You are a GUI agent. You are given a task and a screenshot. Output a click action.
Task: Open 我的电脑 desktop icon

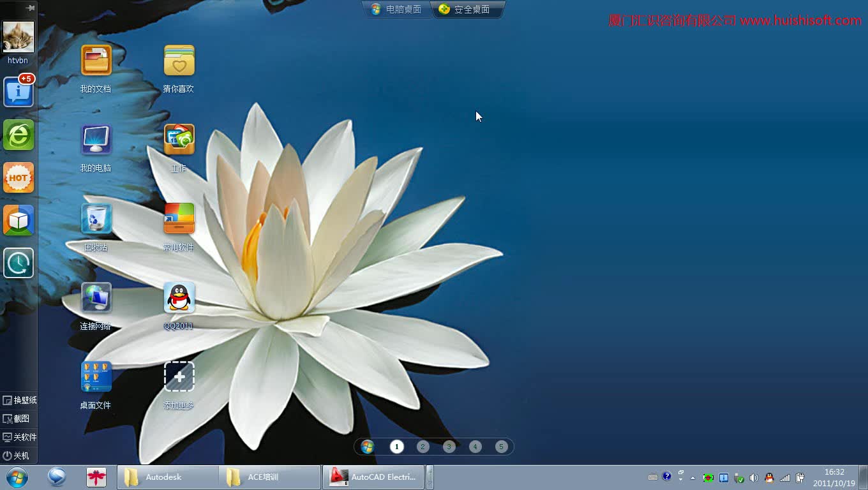pyautogui.click(x=96, y=140)
